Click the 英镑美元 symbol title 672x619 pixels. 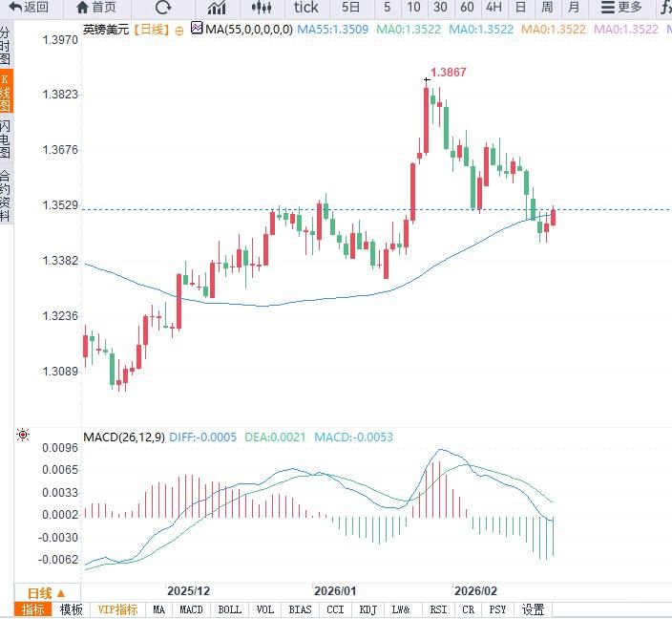(x=106, y=30)
